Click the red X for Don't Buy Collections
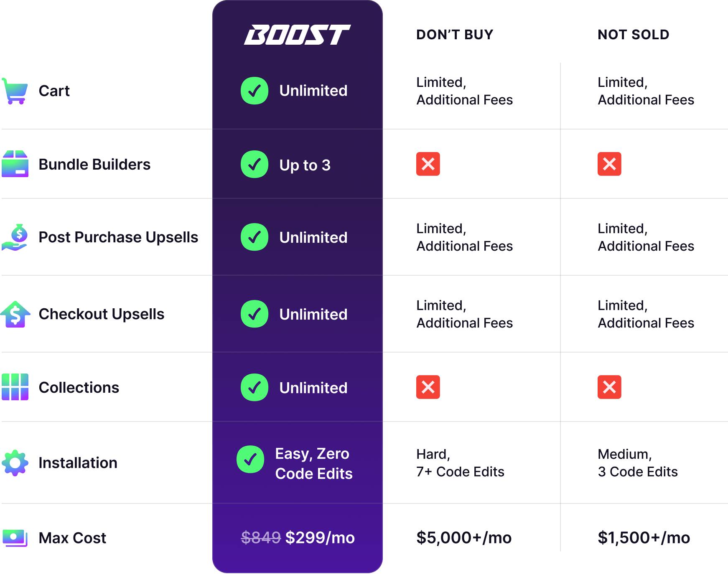Screen dimensions: 728x574 (428, 387)
